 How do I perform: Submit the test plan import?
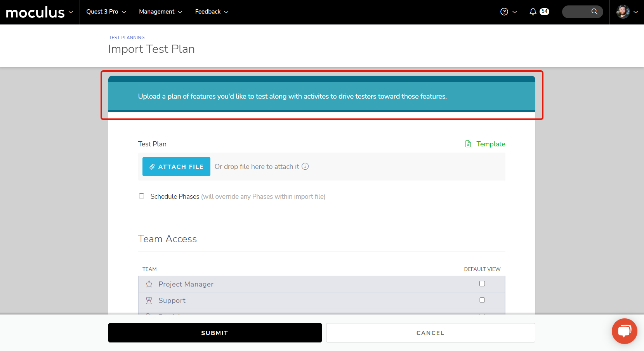coord(215,333)
